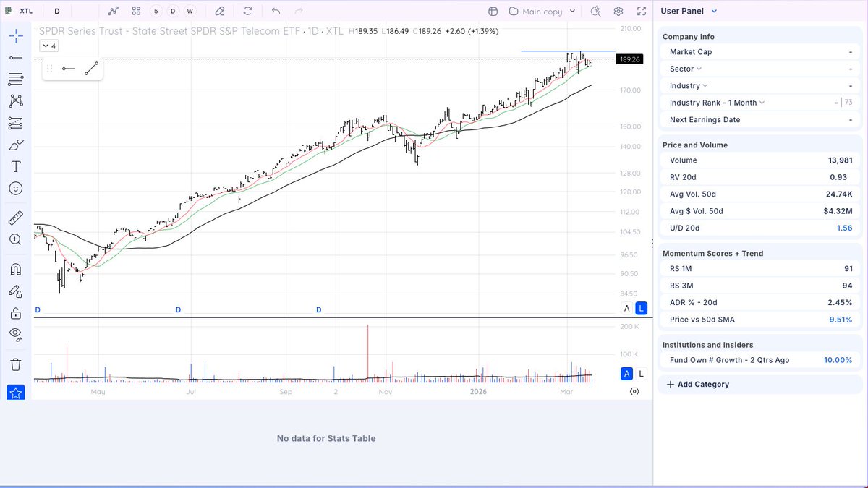
Task: Click the U/D 20d value 1.56
Action: pyautogui.click(x=844, y=228)
